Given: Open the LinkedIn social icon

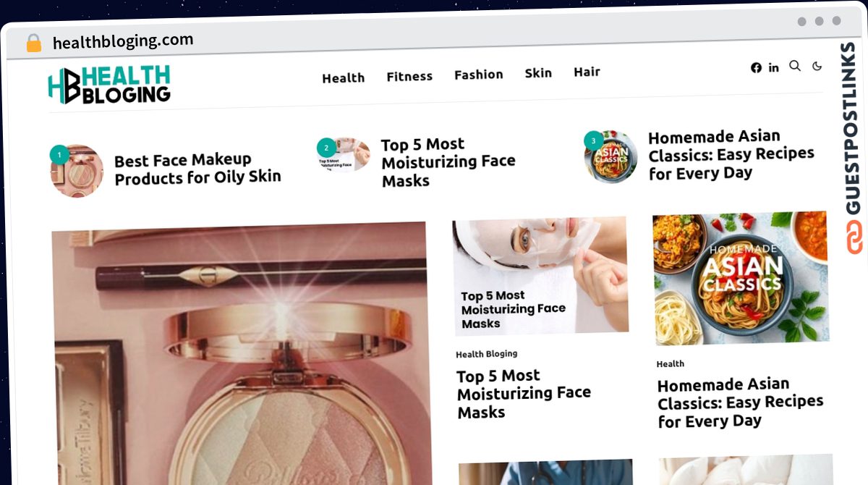Looking at the screenshot, I should point(774,67).
